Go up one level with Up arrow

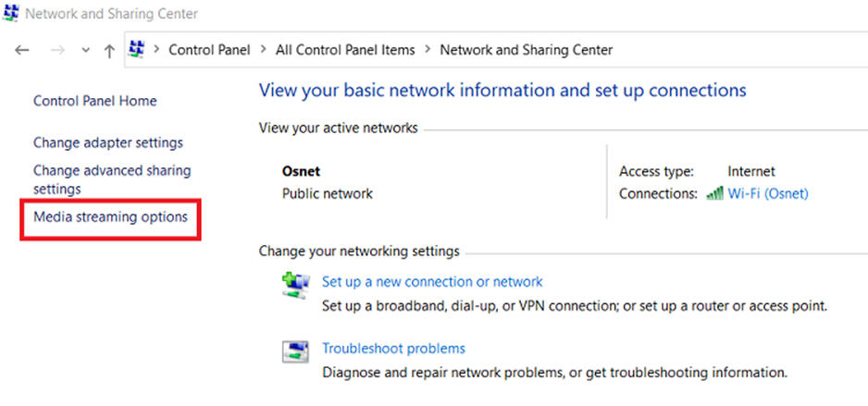(x=109, y=51)
